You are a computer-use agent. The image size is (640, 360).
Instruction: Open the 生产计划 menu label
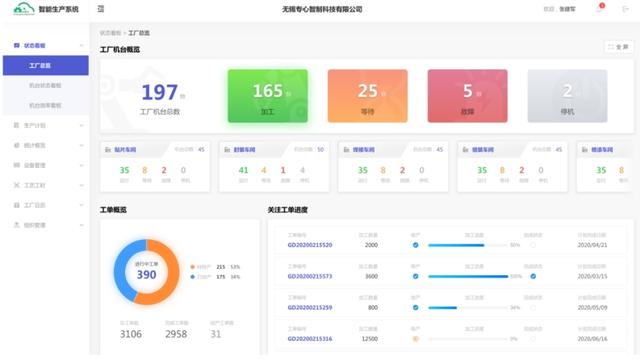pos(34,125)
